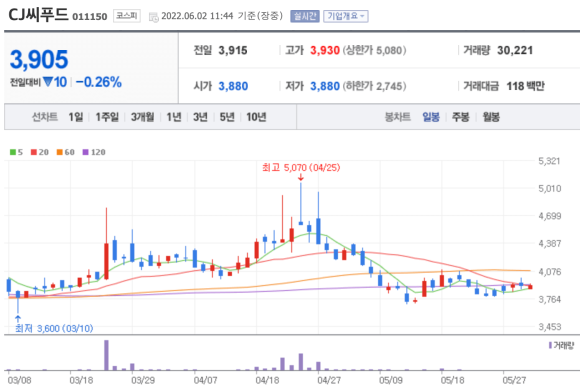Click the red 20-day moving average swatch
This screenshot has height=391, width=580.
coord(34,152)
